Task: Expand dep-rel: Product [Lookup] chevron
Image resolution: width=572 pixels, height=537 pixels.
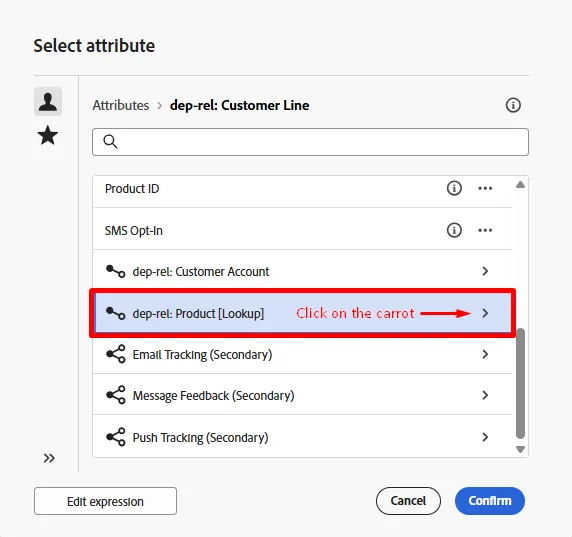Action: tap(485, 313)
